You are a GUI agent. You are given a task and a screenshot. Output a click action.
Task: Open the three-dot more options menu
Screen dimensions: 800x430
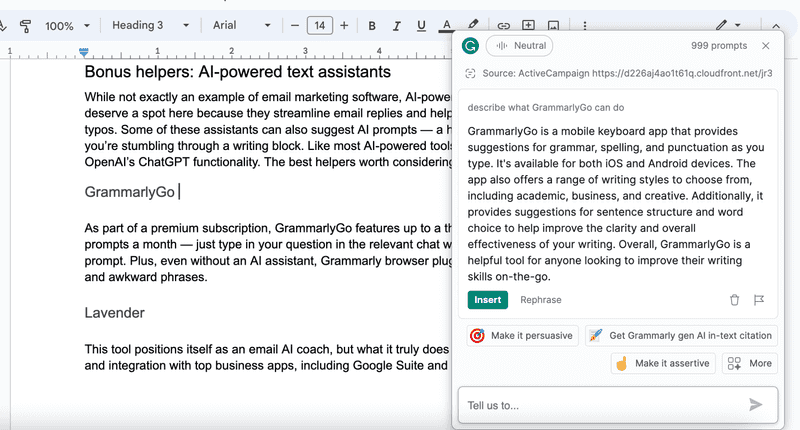coord(585,26)
